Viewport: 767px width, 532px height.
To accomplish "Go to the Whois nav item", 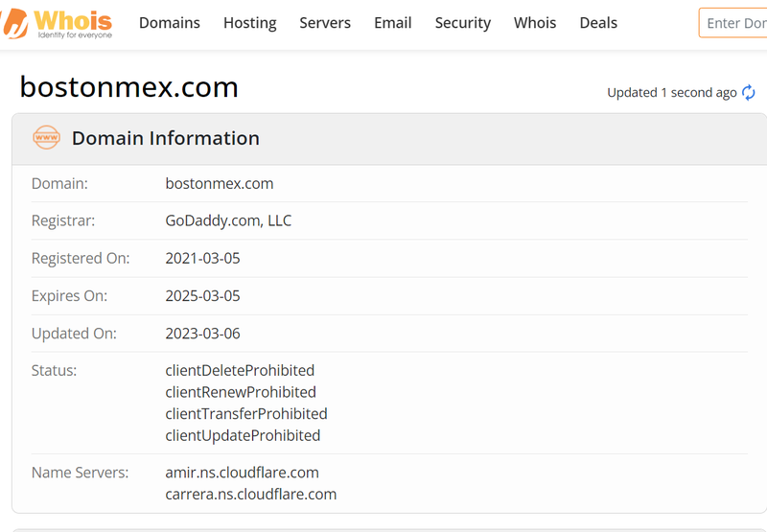I will tap(535, 23).
